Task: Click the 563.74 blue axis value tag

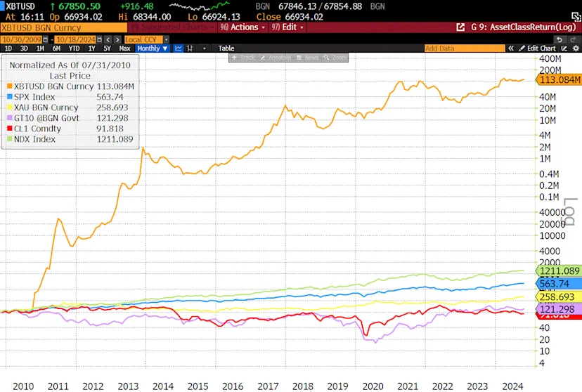Action: (x=559, y=284)
